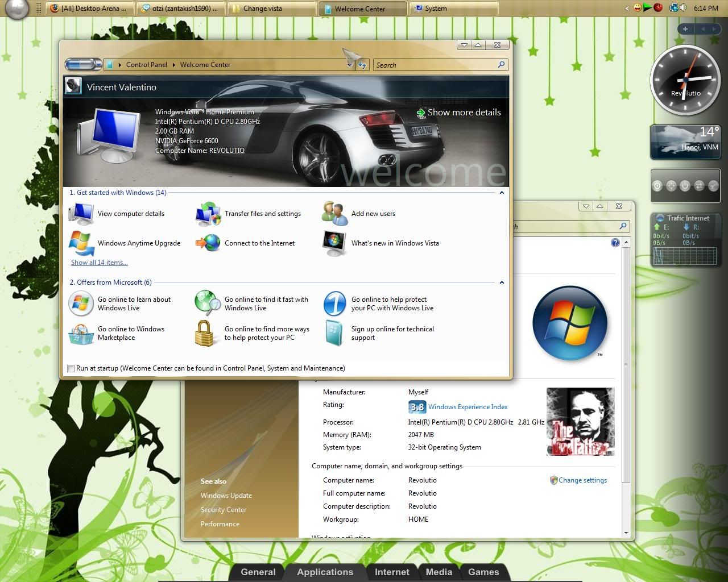
Task: Open Security Center link
Action: (x=224, y=510)
